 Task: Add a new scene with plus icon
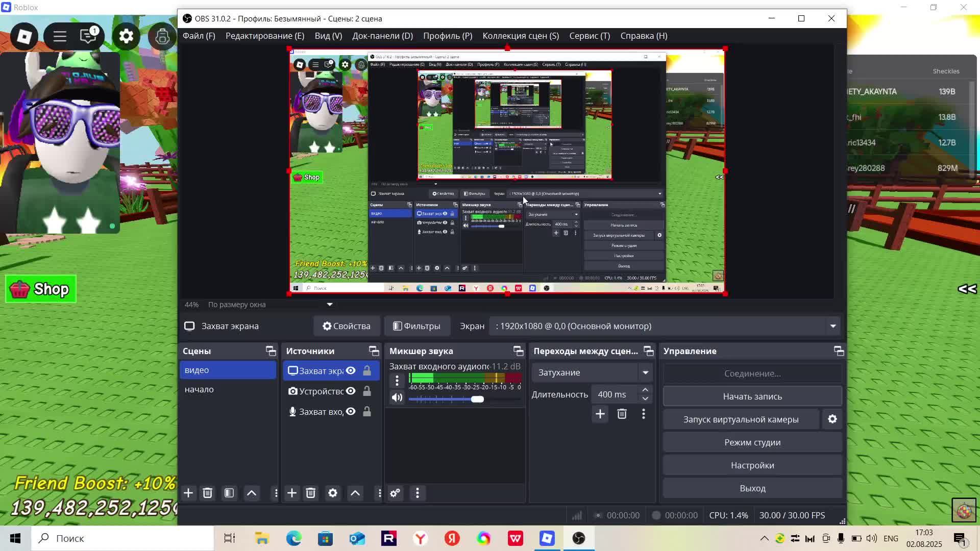(188, 493)
